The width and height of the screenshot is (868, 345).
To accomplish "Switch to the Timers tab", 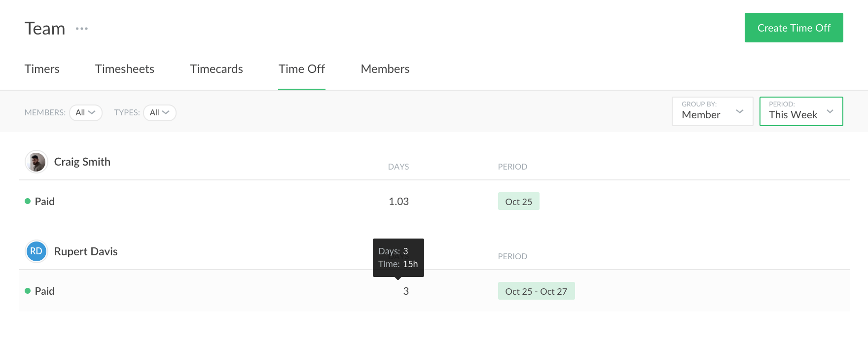I will [42, 69].
